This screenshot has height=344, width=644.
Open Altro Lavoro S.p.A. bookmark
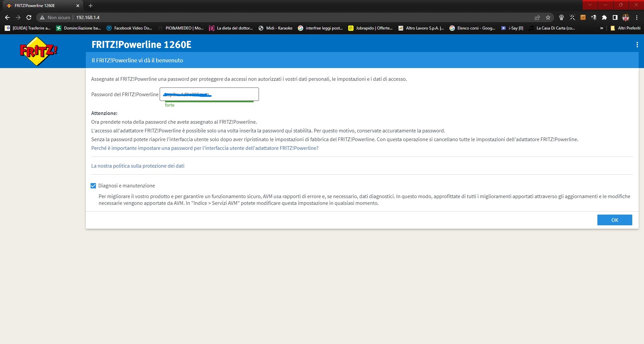[x=421, y=28]
